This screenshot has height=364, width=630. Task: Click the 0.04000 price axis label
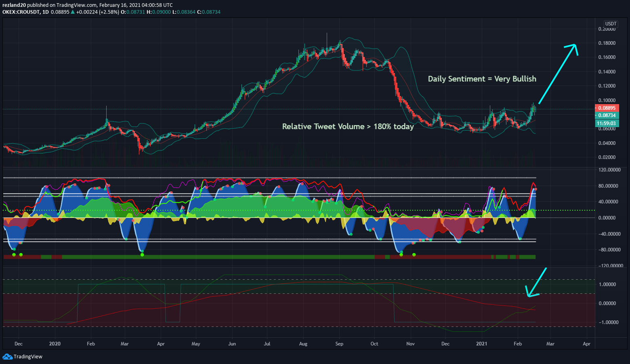607,143
